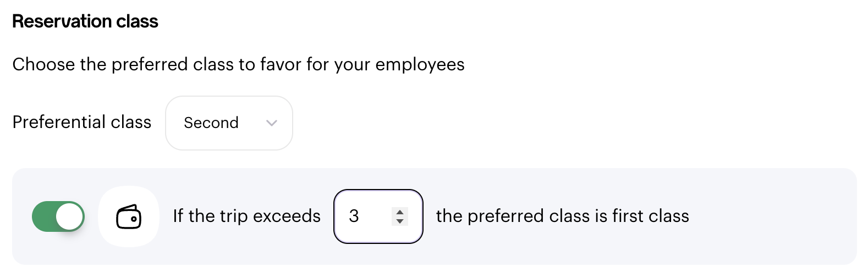Click empty area of the gray rule panel

[x=770, y=216]
